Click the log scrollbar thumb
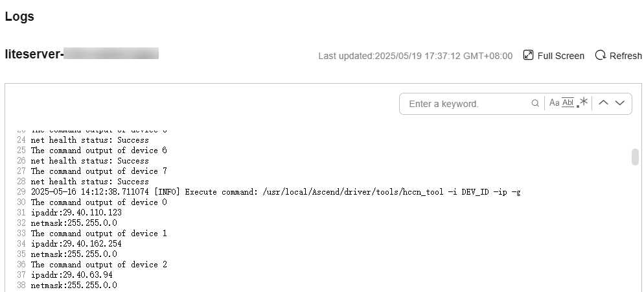Screen dimensions: 644x292 635,157
